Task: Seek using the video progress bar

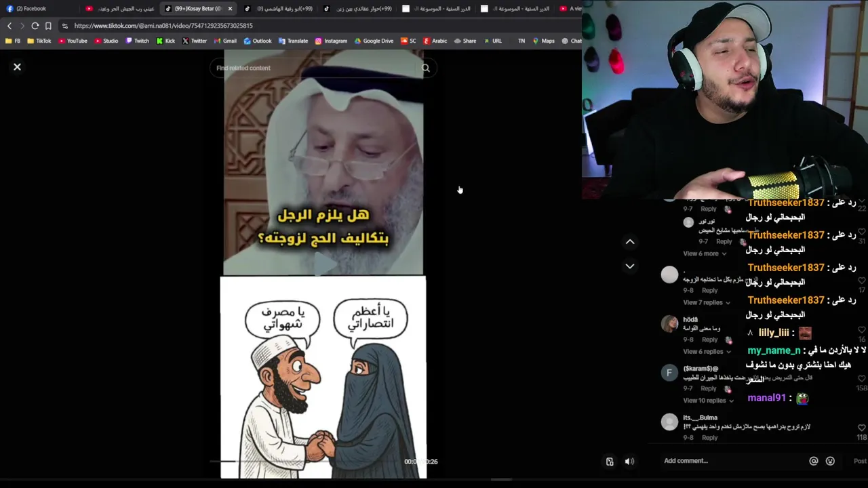Action: click(305, 462)
